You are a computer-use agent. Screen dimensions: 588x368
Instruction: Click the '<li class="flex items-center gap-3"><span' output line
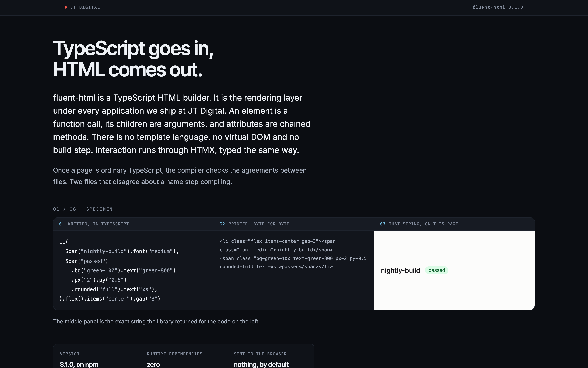(x=277, y=241)
